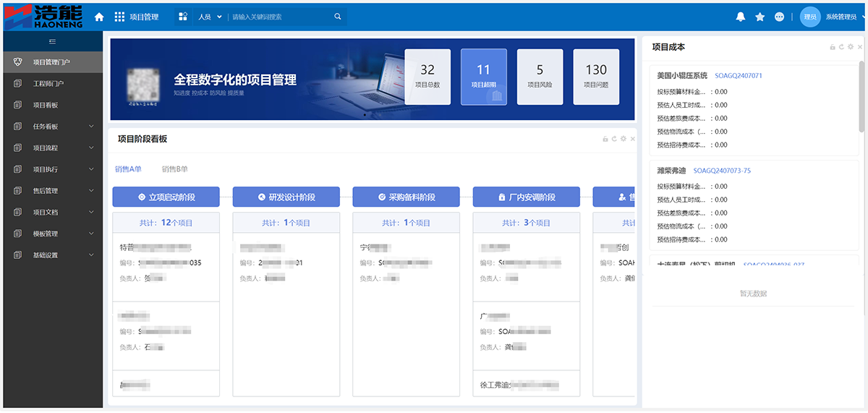Open the app grid icon beside 项目管理
The image size is (868, 413).
[119, 17]
